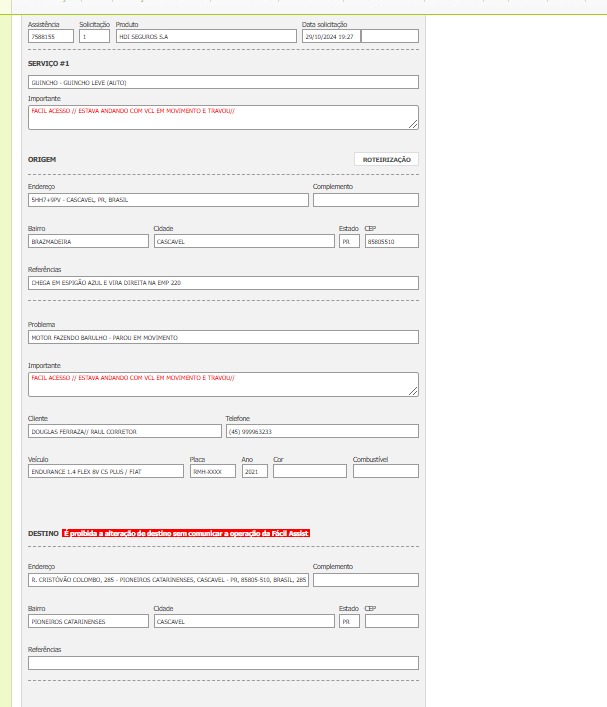607x707 pixels.
Task: Click the empty Destino CEP field
Action: (x=391, y=621)
